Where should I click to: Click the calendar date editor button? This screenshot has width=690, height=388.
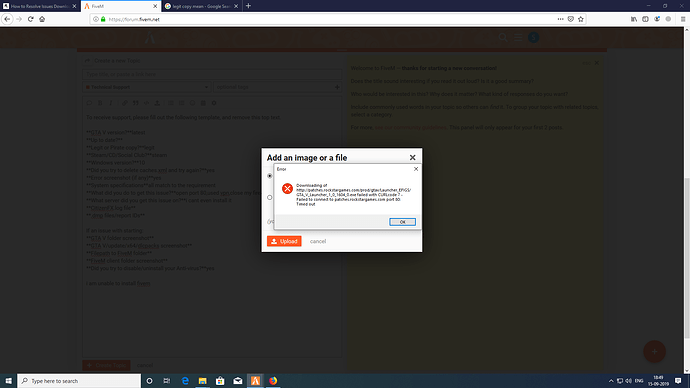(x=203, y=103)
